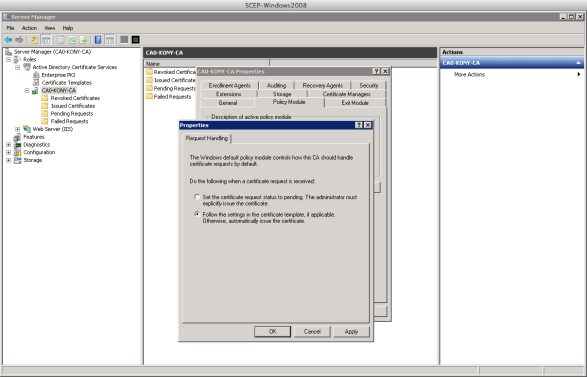Toggle the Show/Hide Console Tree icon
This screenshot has height=377, width=587.
point(46,40)
